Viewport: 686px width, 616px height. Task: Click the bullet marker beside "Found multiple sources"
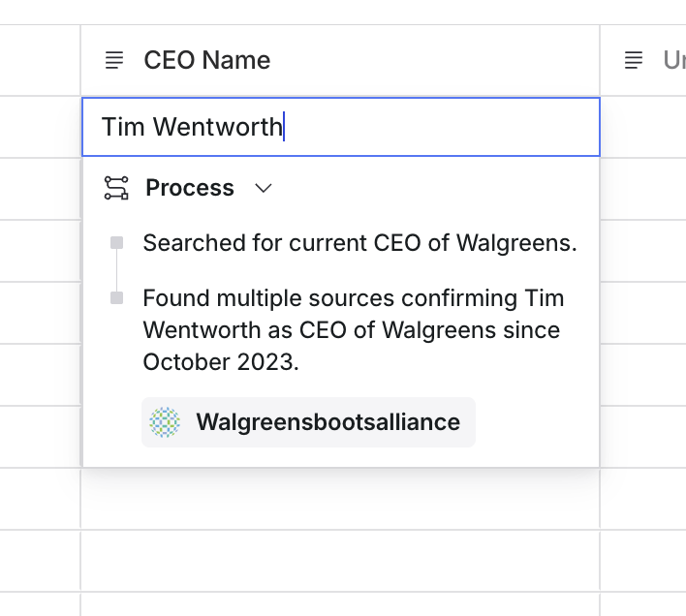pyautogui.click(x=116, y=298)
